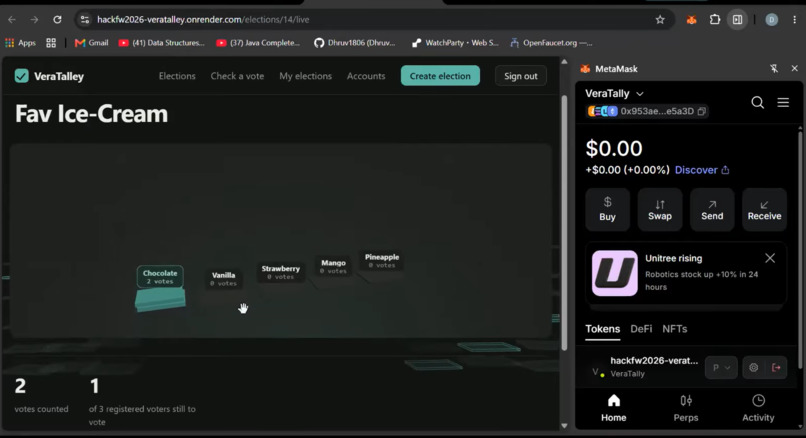Open the Check a vote page
Screen dimensions: 806x438
click(x=237, y=76)
